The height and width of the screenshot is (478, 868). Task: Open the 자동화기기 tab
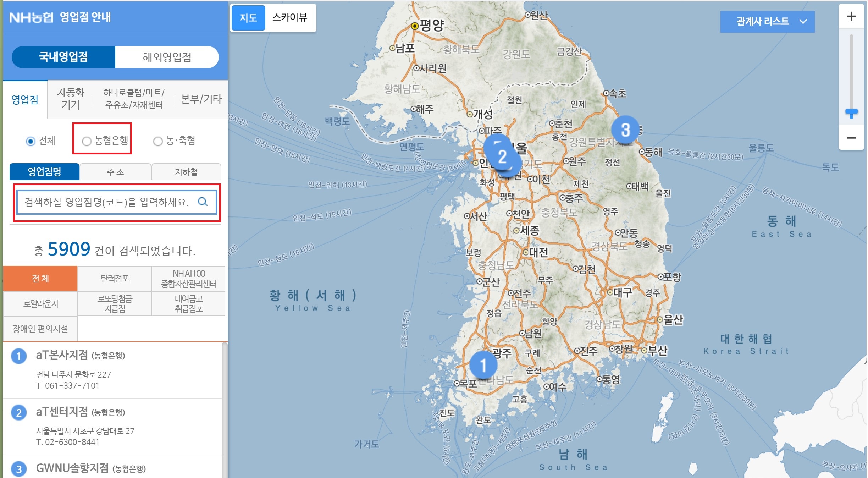coord(71,99)
